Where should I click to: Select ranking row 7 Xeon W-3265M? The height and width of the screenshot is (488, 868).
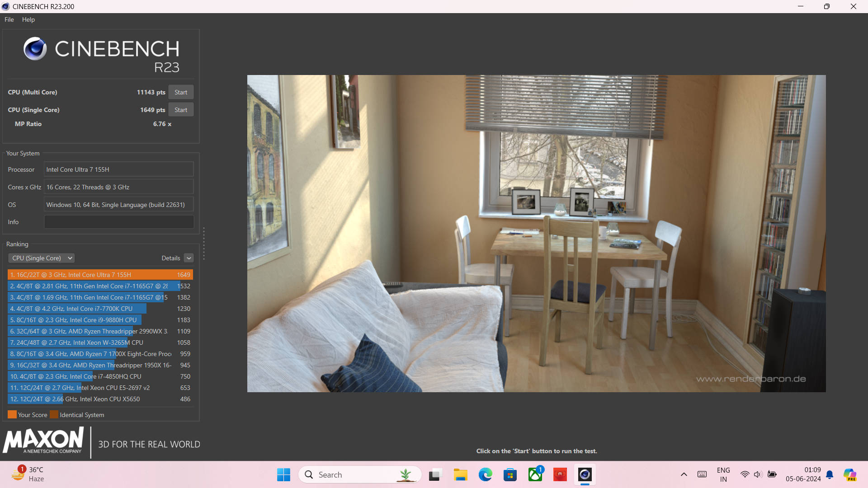(x=100, y=343)
